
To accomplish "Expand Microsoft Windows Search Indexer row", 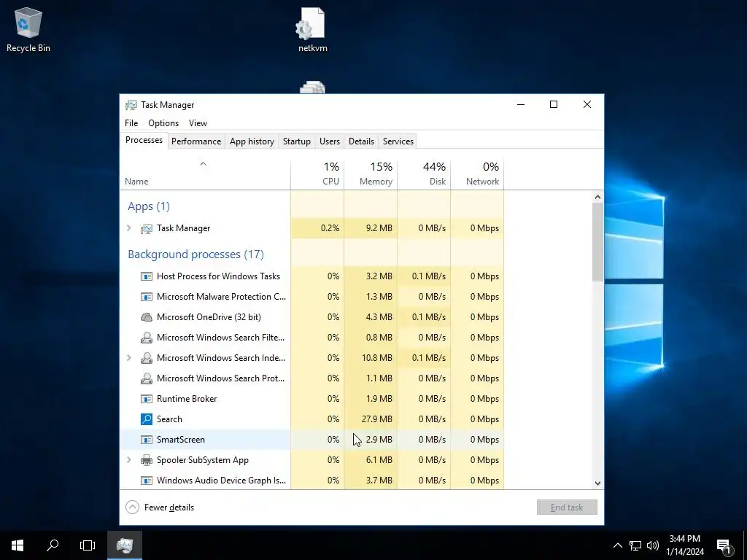I will pos(128,357).
